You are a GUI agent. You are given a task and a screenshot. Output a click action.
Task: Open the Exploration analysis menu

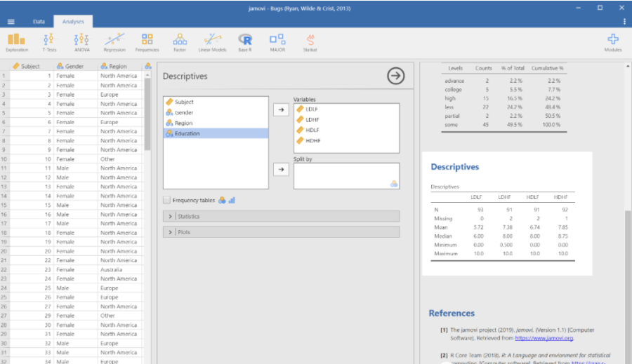tap(17, 41)
